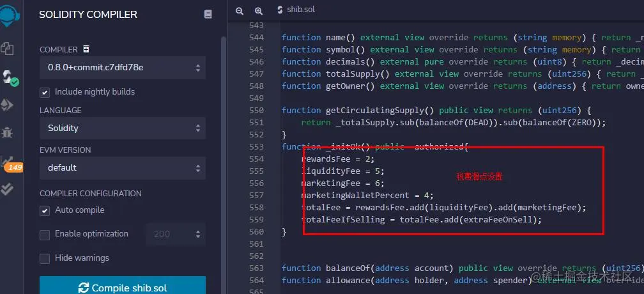Click the COMPILER CONFIGURATION heading

click(x=90, y=194)
